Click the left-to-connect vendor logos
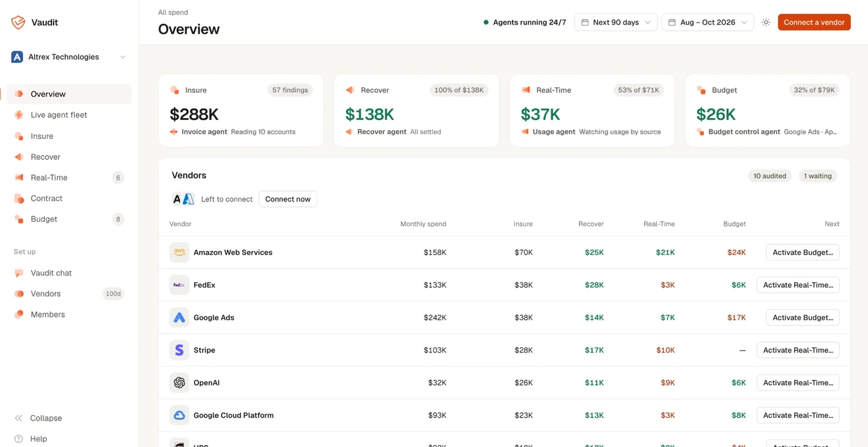Screen dimensions: 868x447 tap(183, 199)
